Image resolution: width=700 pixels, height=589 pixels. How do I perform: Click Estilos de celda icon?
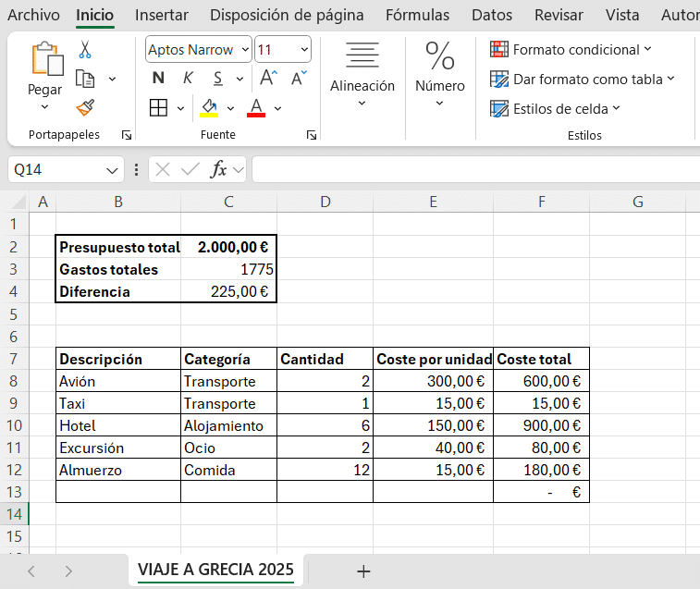click(499, 108)
